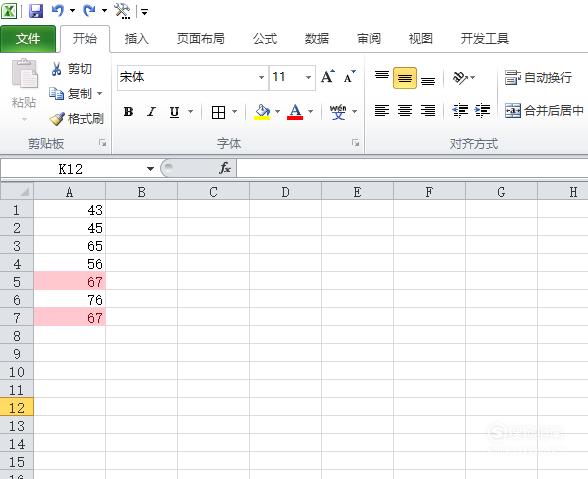Screen dimensions: 588x479
Task: Align cell text to the right
Action: 428,111
